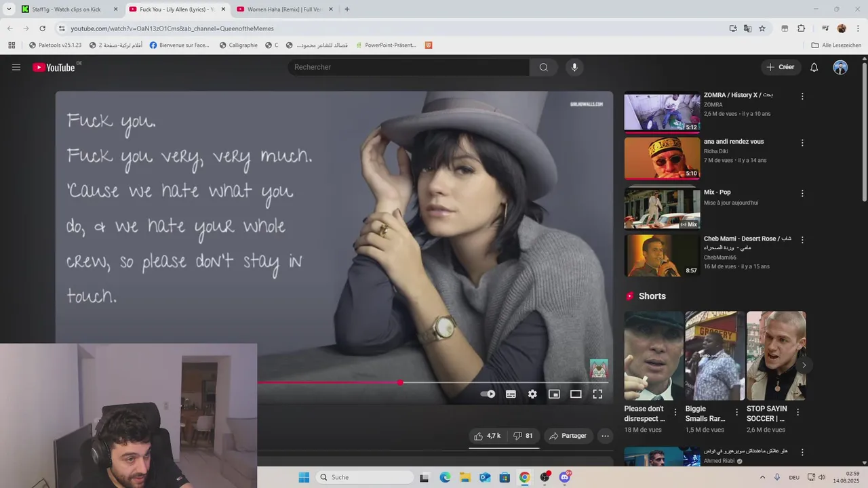
Task: Open options for STOP SAYIN SOCCER short
Action: [x=797, y=412]
